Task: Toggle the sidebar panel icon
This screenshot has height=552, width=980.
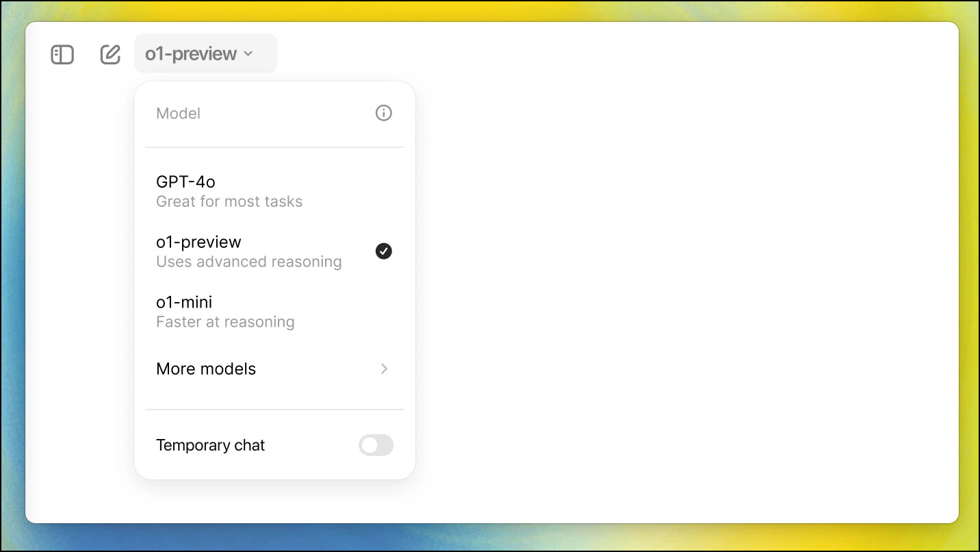Action: pos(62,54)
